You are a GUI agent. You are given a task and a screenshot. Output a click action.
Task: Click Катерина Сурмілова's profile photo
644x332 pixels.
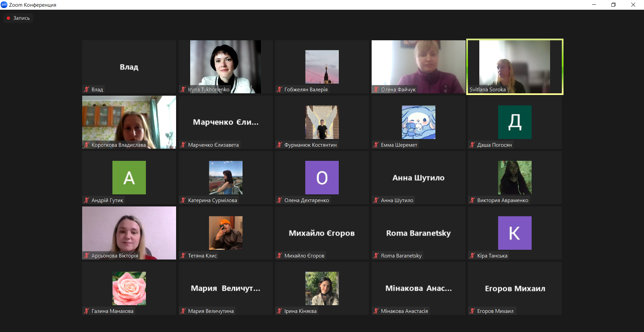(226, 178)
